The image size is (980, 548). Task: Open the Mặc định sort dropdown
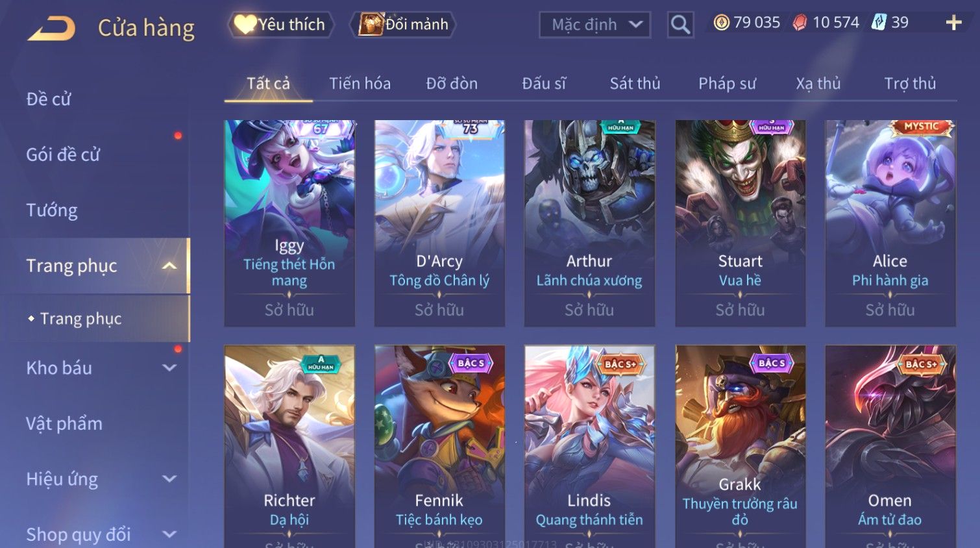[x=594, y=25]
